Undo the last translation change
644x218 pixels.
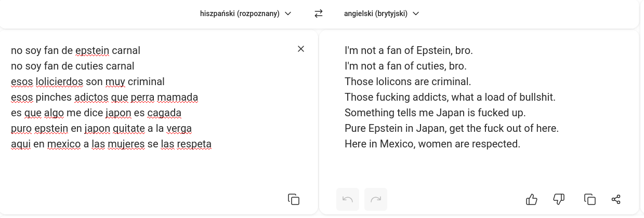click(348, 199)
